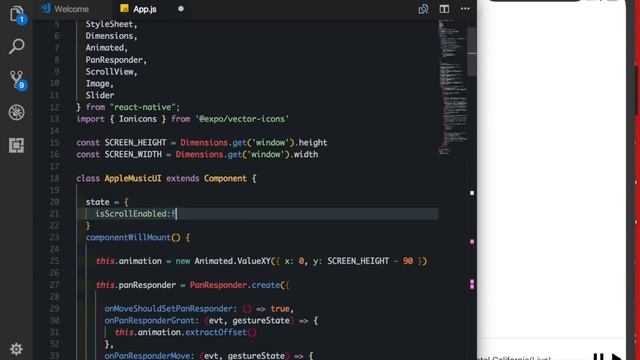Open the Debug view in activity bar
This screenshot has width=640, height=360.
(x=16, y=112)
